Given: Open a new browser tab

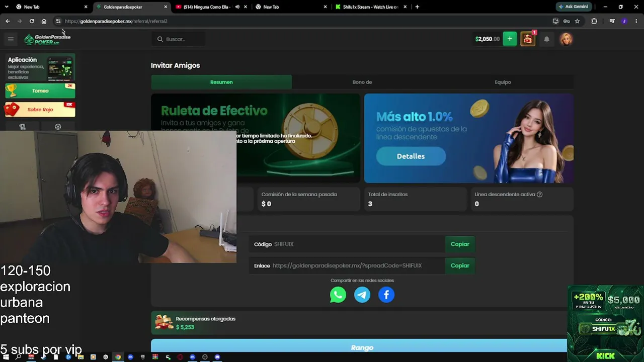Looking at the screenshot, I should (x=417, y=7).
